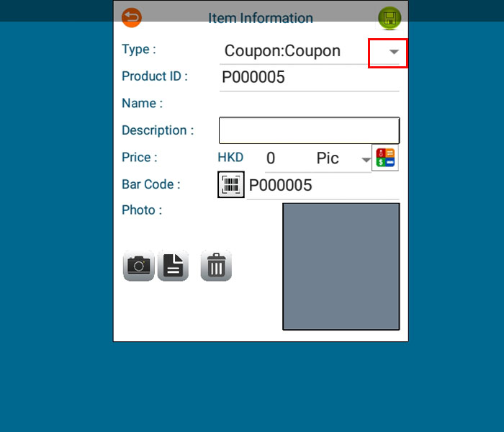Take a photo with camera icon
504x432 pixels.
[138, 266]
